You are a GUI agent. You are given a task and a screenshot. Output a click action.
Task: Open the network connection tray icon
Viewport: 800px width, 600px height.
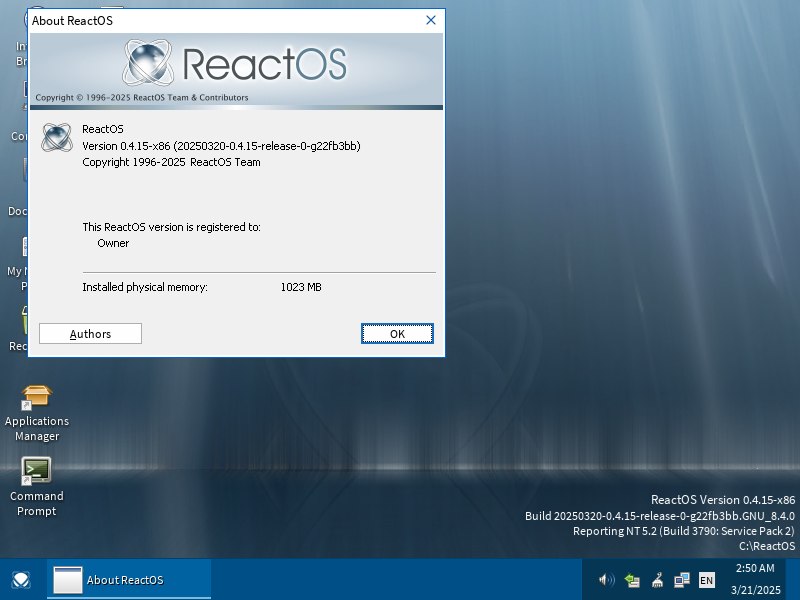(x=632, y=580)
